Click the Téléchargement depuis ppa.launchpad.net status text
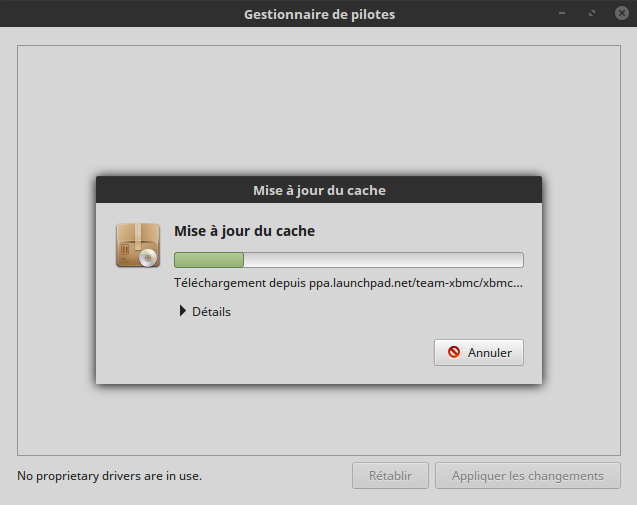 point(348,283)
